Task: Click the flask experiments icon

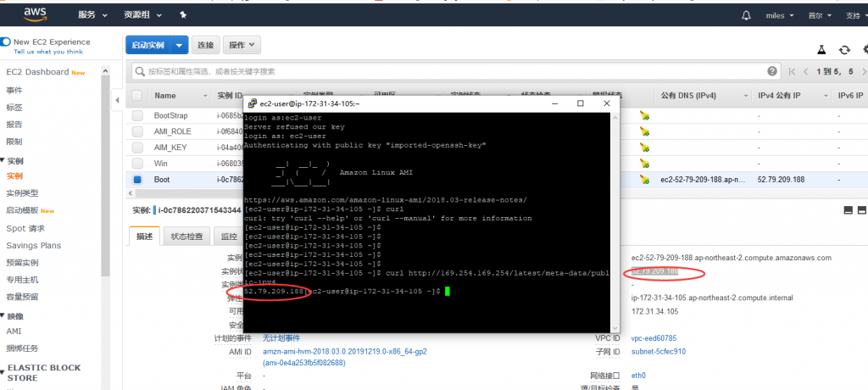Action: [x=821, y=49]
